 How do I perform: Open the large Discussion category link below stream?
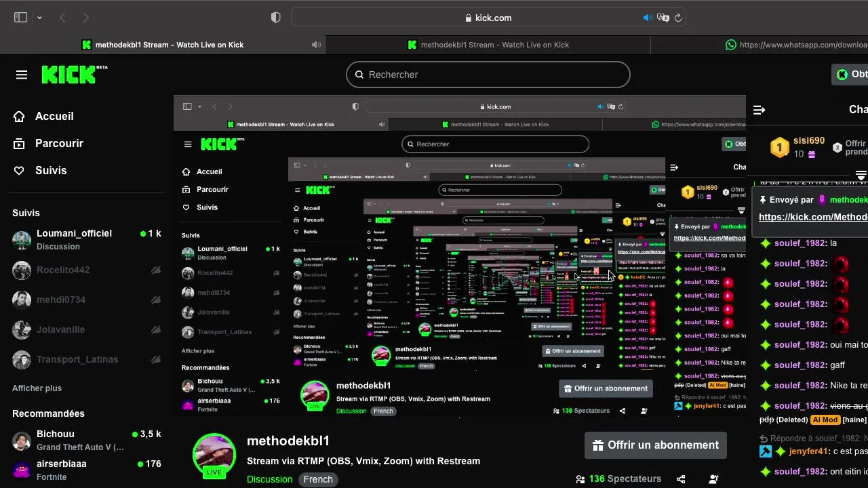coord(269,479)
